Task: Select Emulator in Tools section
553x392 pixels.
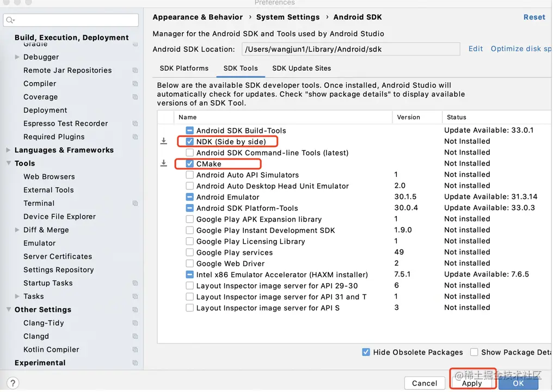Action: (40, 243)
